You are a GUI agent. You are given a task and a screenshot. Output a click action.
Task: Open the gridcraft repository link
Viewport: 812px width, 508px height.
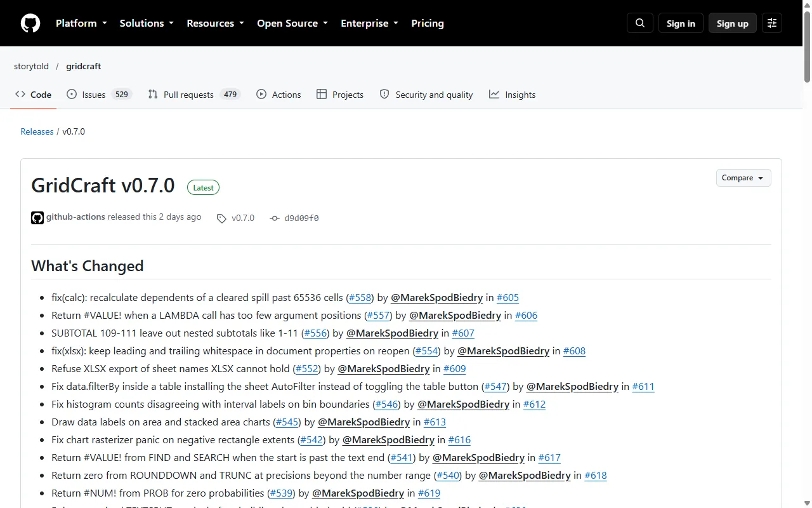point(84,66)
